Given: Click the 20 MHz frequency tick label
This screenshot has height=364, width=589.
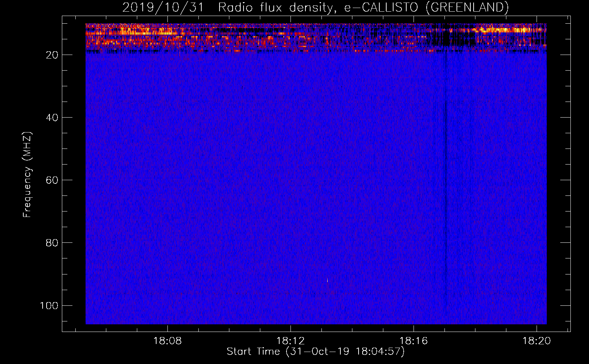Looking at the screenshot, I should 52,55.
